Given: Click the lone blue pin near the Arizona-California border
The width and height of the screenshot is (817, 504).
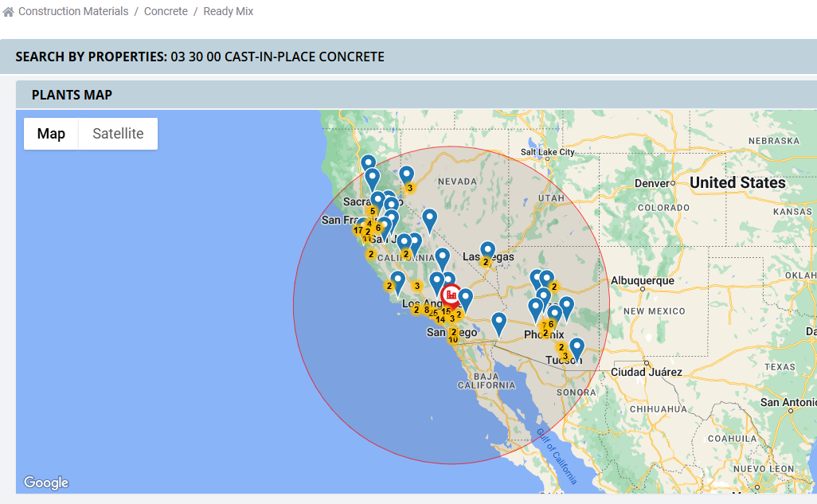Looking at the screenshot, I should pyautogui.click(x=498, y=322).
